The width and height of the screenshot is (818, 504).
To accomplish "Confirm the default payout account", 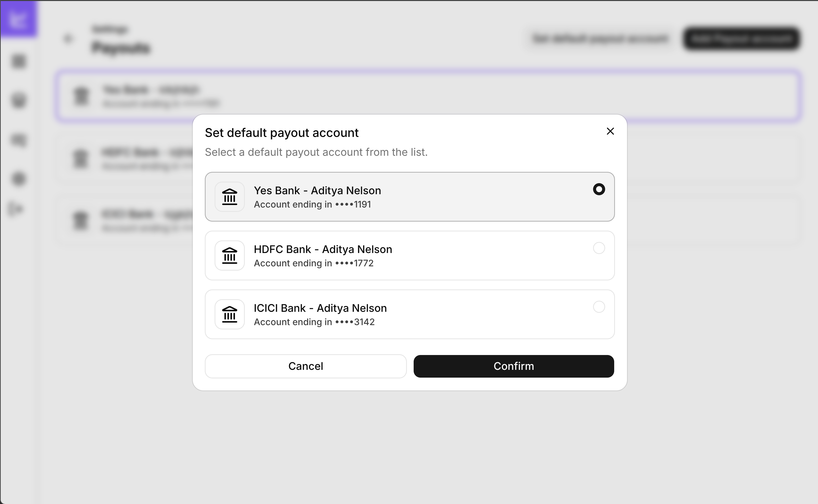I will tap(514, 366).
